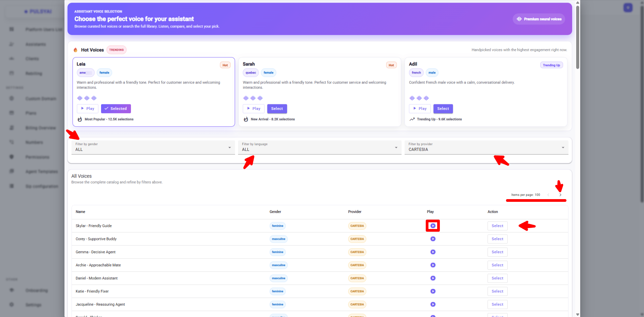Click the flame icon next to Hot Voices
This screenshot has width=644, height=317.
76,50
